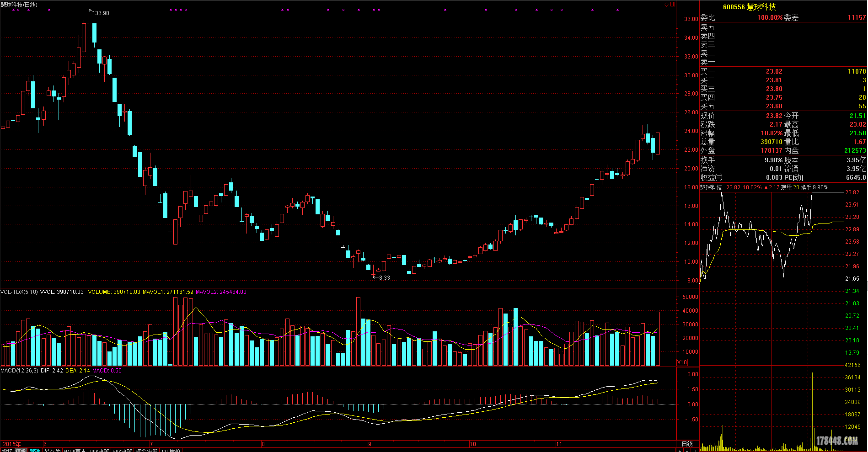This screenshot has height=452, width=868.
Task: Click the plus button under 日线
Action: pyautogui.click(x=680, y=450)
